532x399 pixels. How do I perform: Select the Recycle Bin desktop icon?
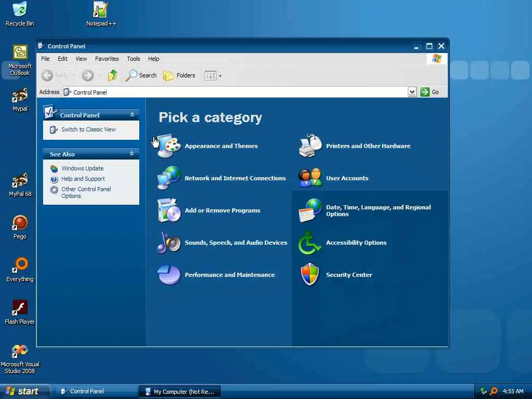coord(20,14)
